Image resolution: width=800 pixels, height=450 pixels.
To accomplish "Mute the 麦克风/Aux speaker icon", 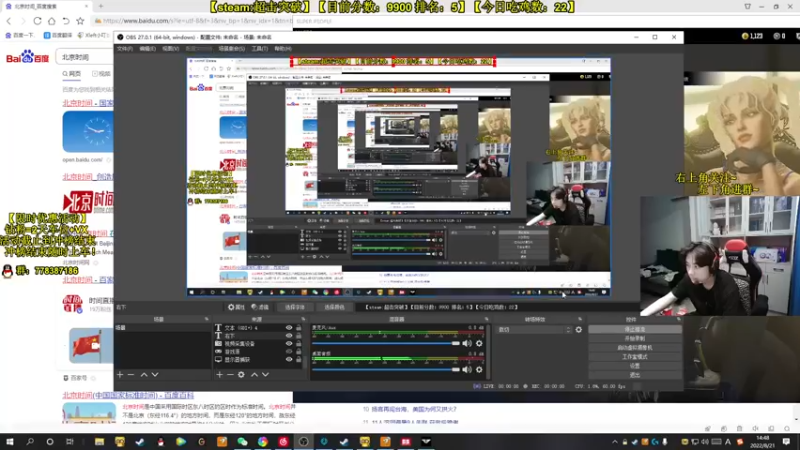I will 467,343.
